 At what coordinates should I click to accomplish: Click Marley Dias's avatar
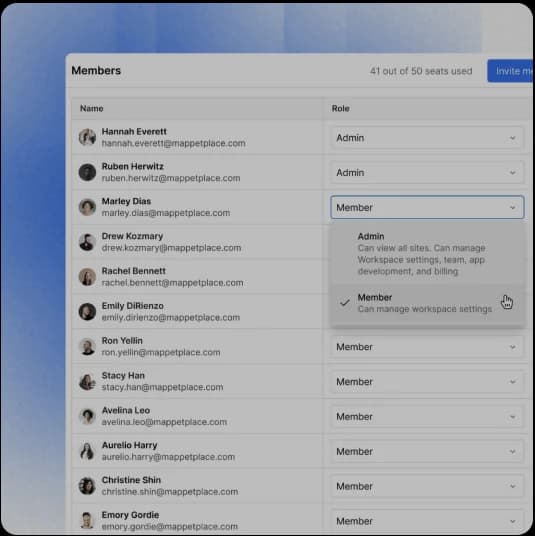pyautogui.click(x=87, y=207)
